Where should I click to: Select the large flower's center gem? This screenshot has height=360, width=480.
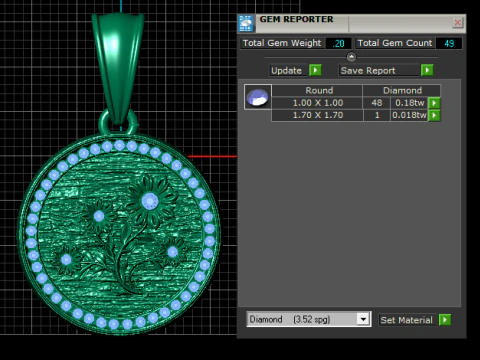click(150, 201)
